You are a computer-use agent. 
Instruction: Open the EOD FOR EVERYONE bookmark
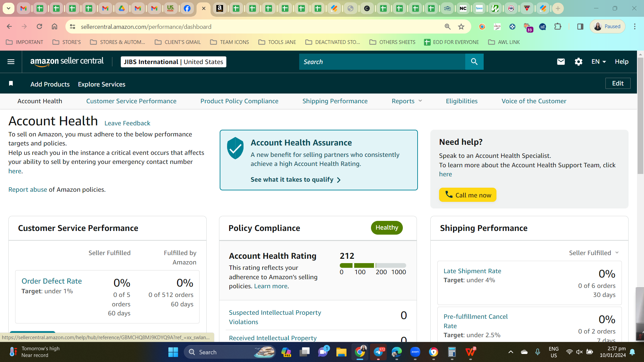click(x=451, y=42)
